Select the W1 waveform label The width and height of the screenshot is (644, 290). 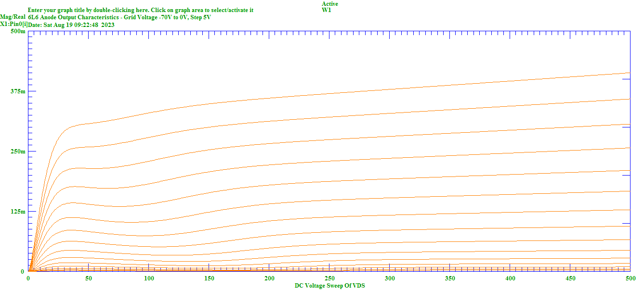tap(326, 10)
